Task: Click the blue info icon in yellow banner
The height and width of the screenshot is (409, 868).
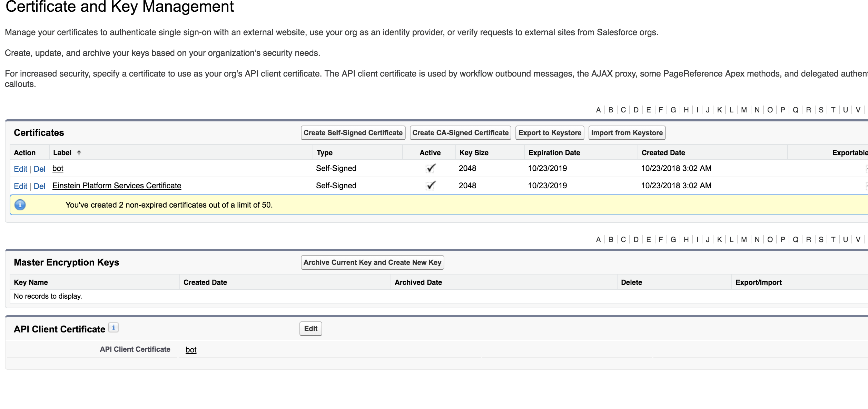Action: [x=20, y=205]
